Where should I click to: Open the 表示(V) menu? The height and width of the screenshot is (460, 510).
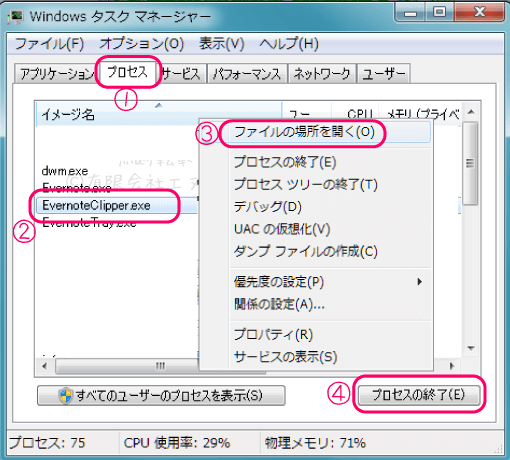click(x=222, y=44)
